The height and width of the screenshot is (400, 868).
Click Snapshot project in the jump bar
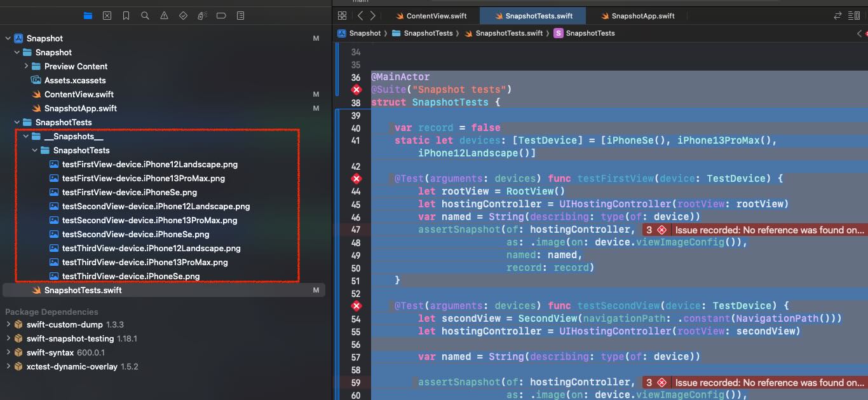[360, 33]
